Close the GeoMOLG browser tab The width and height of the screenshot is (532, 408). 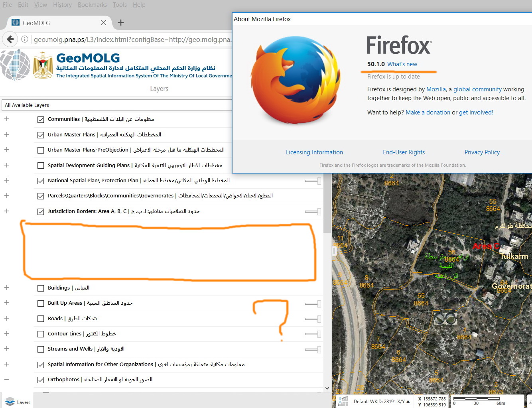tap(103, 23)
